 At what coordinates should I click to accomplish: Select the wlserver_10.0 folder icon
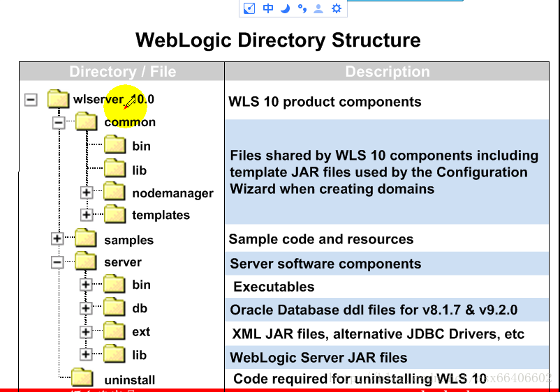click(x=58, y=98)
